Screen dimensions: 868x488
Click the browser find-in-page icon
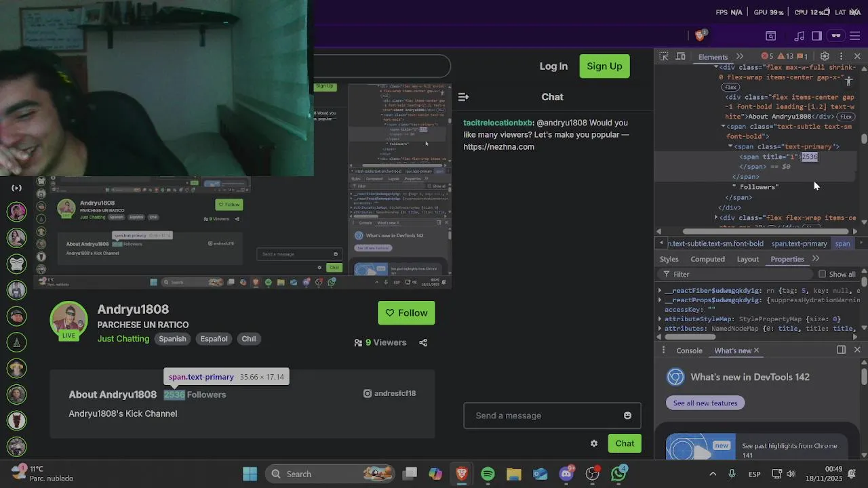tap(771, 36)
